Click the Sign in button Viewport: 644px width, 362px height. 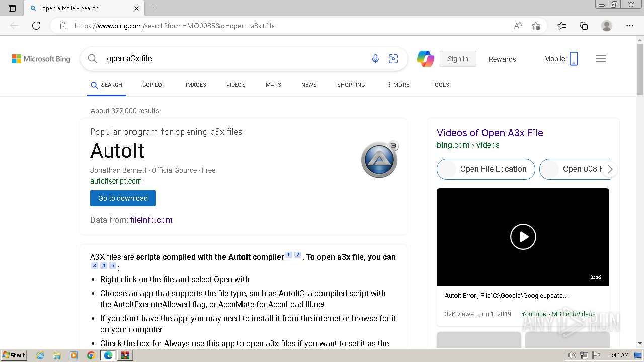click(x=458, y=59)
